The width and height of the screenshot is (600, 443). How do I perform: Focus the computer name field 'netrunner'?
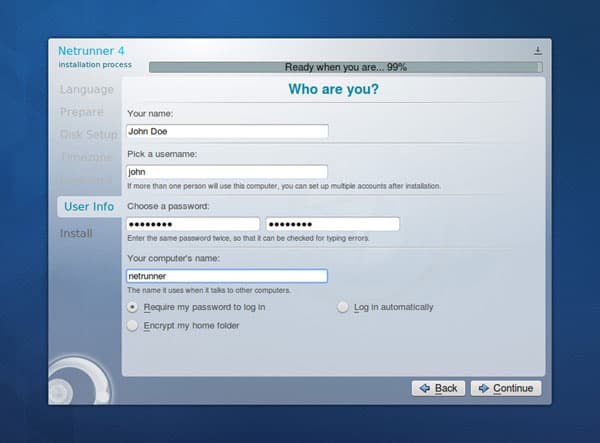227,276
